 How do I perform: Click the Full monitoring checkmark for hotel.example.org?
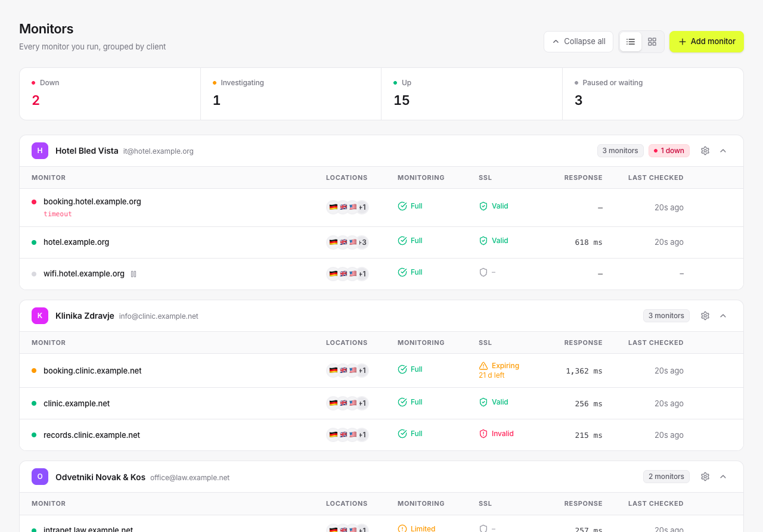[402, 241]
